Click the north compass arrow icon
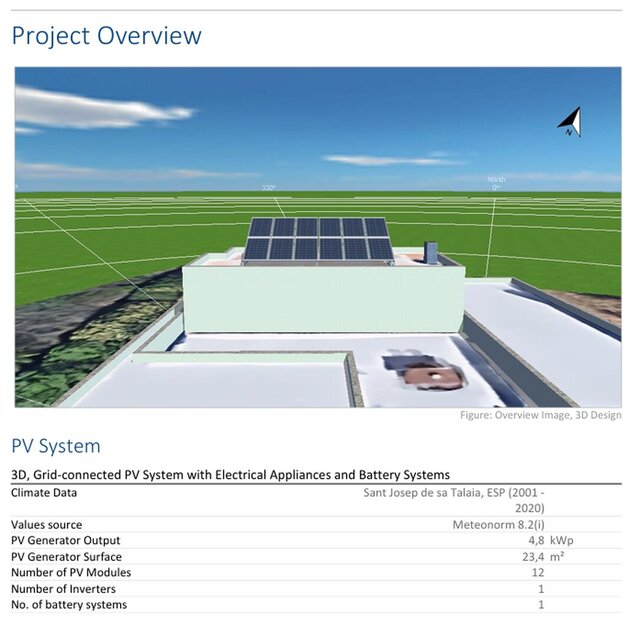The height and width of the screenshot is (636, 640). pyautogui.click(x=570, y=122)
